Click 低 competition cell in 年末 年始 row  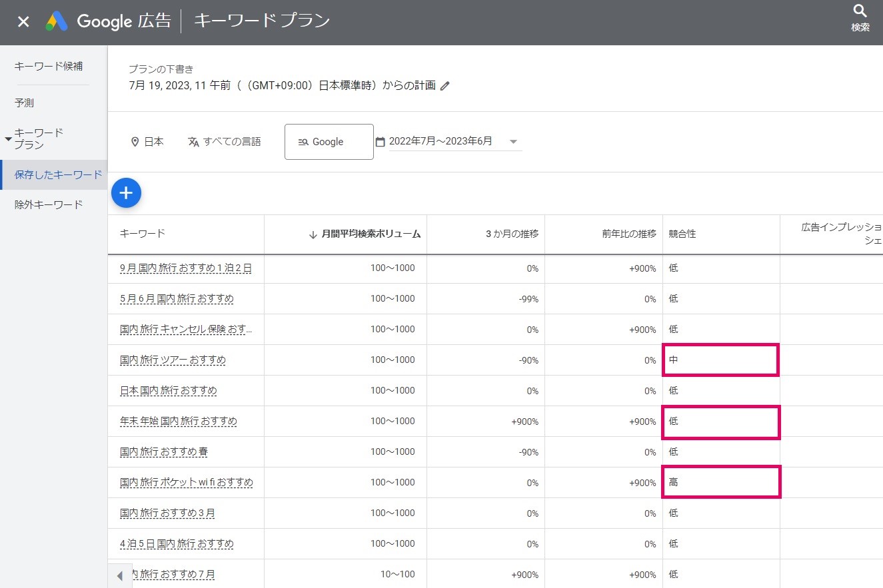(720, 422)
